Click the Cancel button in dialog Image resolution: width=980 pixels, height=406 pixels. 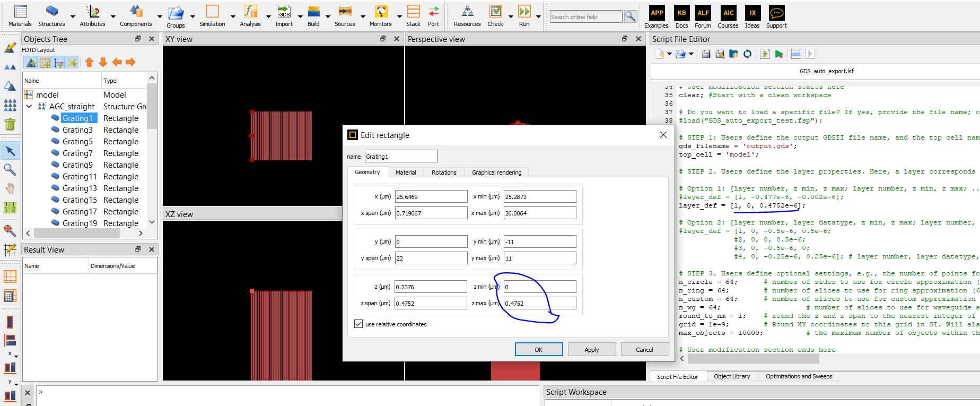tap(644, 349)
